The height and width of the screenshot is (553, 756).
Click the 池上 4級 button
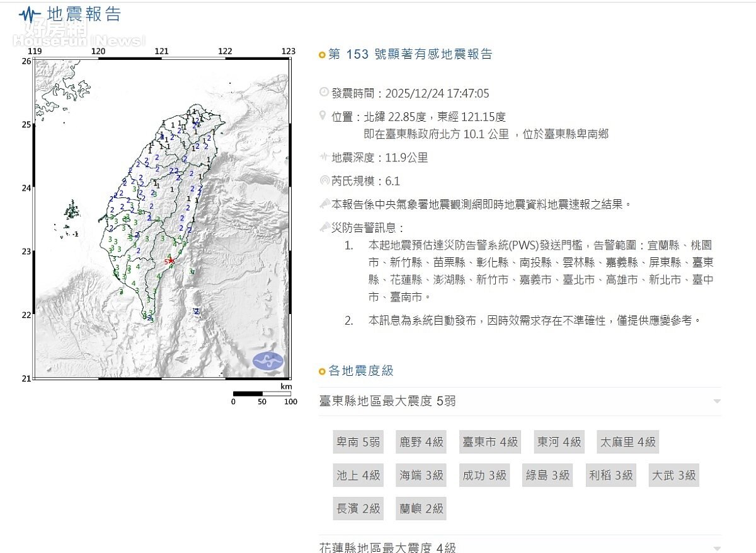click(358, 475)
